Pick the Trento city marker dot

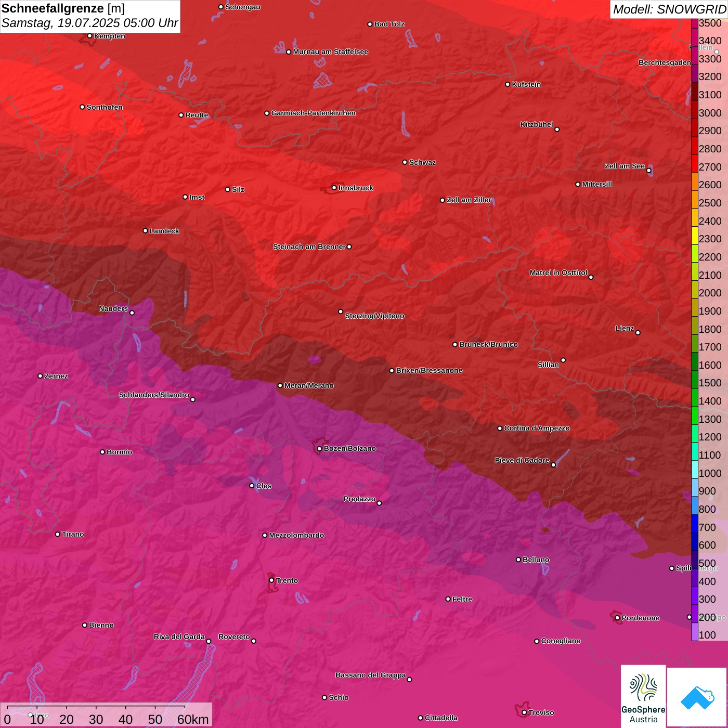coord(271,580)
